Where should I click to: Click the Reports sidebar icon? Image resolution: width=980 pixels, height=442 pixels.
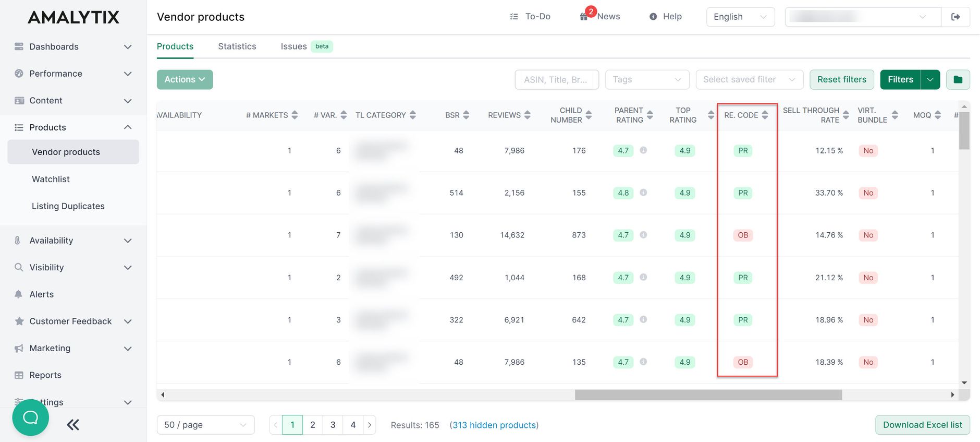pyautogui.click(x=19, y=375)
